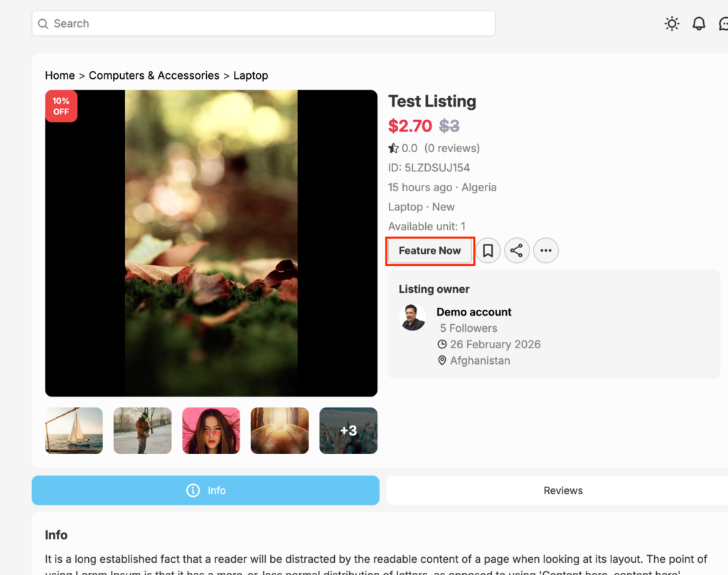Toggle the light/dark theme sun icon
Viewport: 728px width, 575px height.
(672, 23)
